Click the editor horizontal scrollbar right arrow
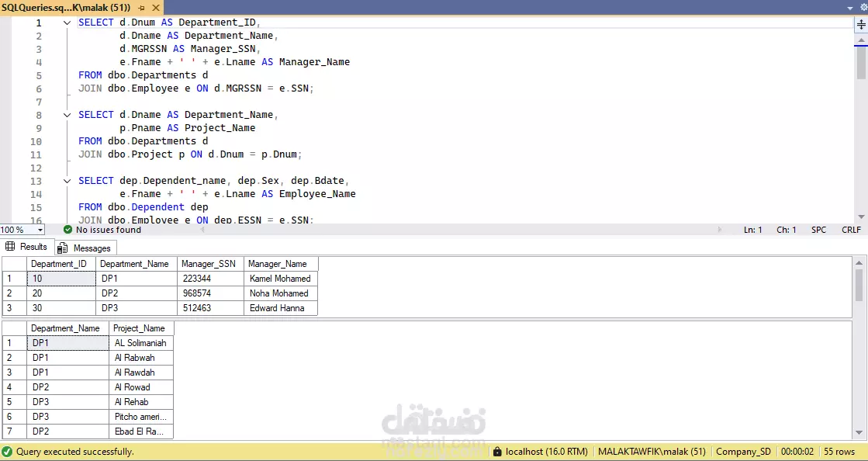The height and width of the screenshot is (461, 868). coord(720,230)
